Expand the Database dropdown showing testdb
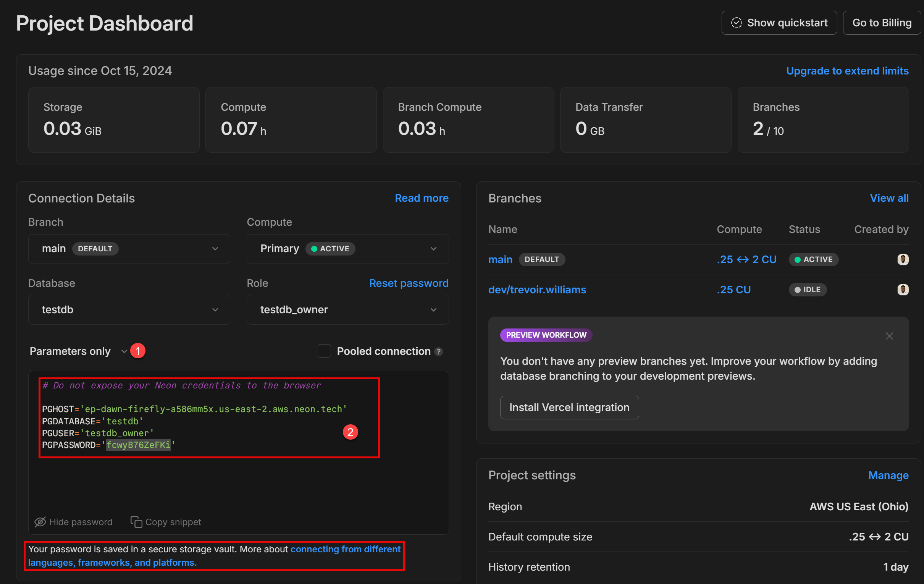Image resolution: width=924 pixels, height=584 pixels. click(129, 310)
